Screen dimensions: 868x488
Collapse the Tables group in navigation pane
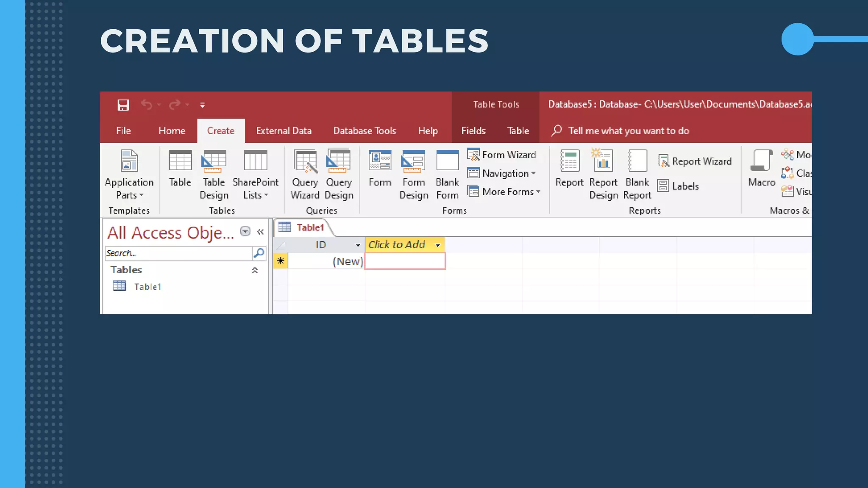(x=255, y=270)
